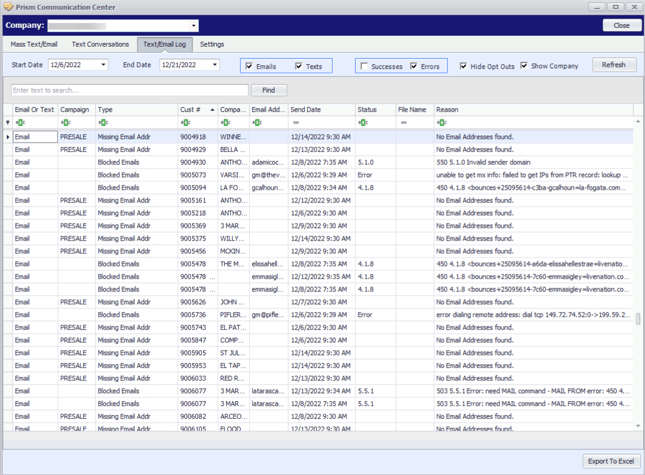Click the Email Or Text column filter icon
Screen dimensions: 645x475
(20, 123)
